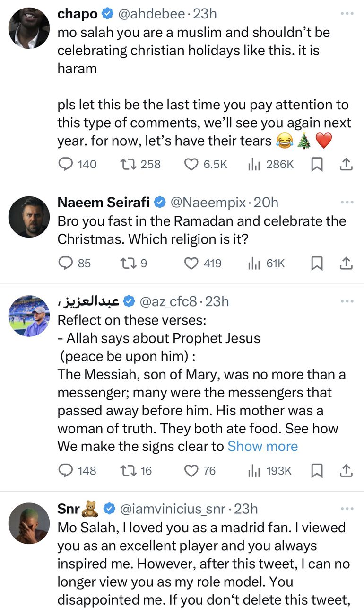
Task: Retweet the @az_cfc8 post
Action: coord(128,470)
